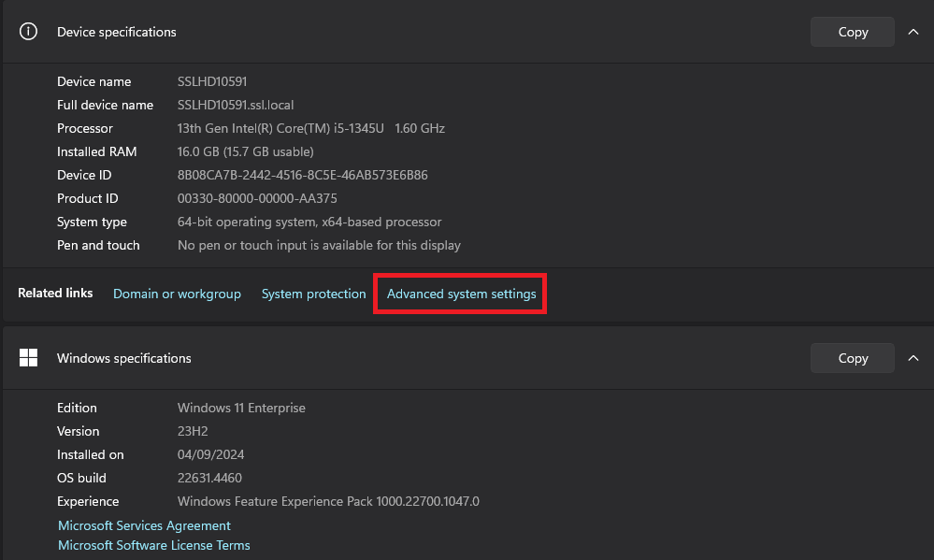934x560 pixels.
Task: Click the Installed RAM value 16.0 GB
Action: pos(245,151)
